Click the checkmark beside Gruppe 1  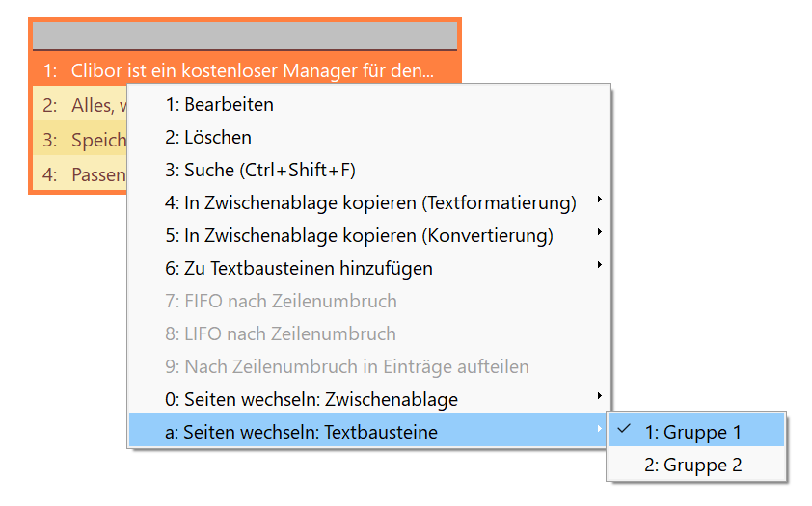625,428
